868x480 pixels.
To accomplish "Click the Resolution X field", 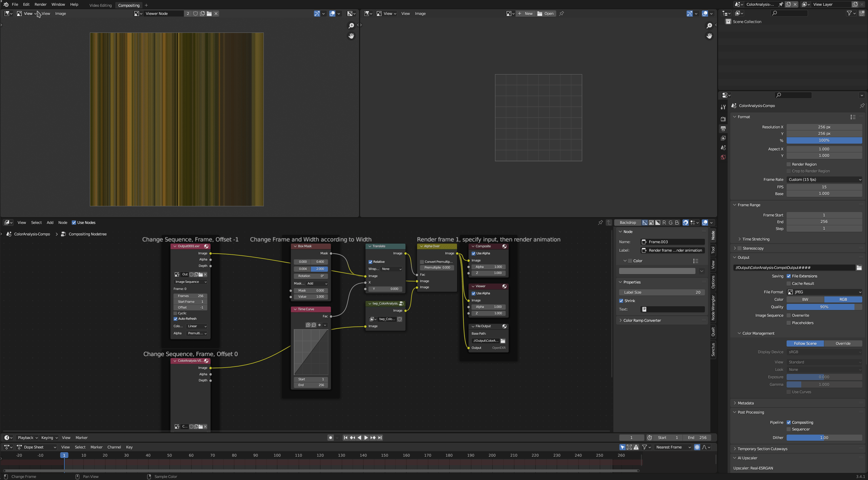I will coord(824,127).
